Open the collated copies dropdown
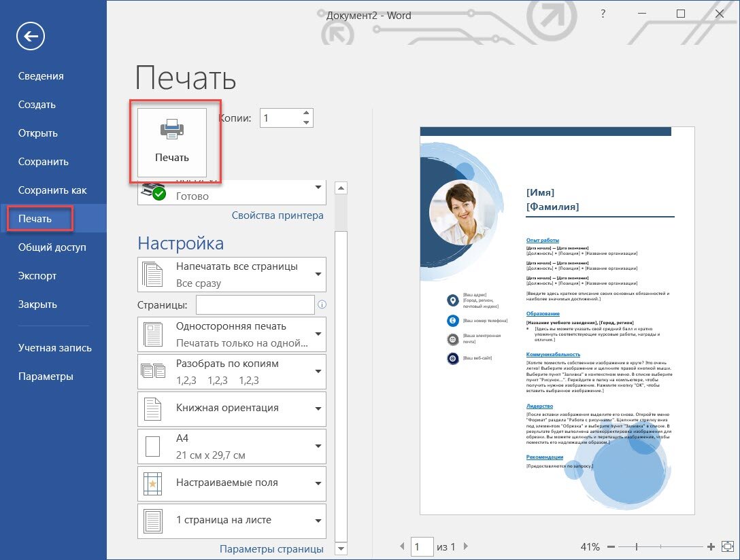The image size is (740, 560). tap(232, 372)
